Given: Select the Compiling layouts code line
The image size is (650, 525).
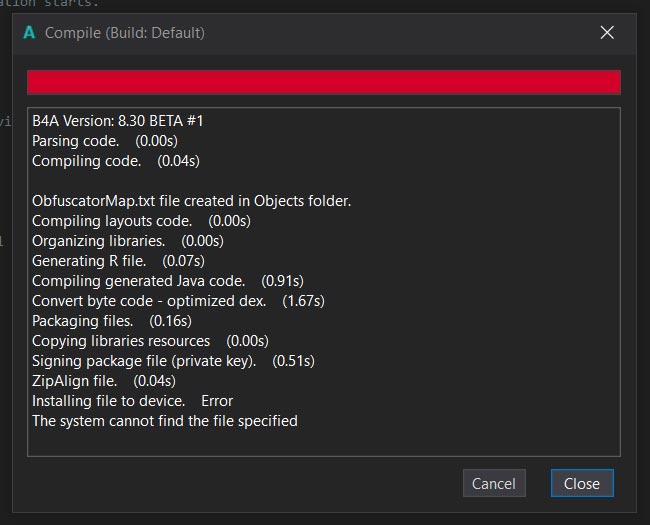Looking at the screenshot, I should [141, 220].
